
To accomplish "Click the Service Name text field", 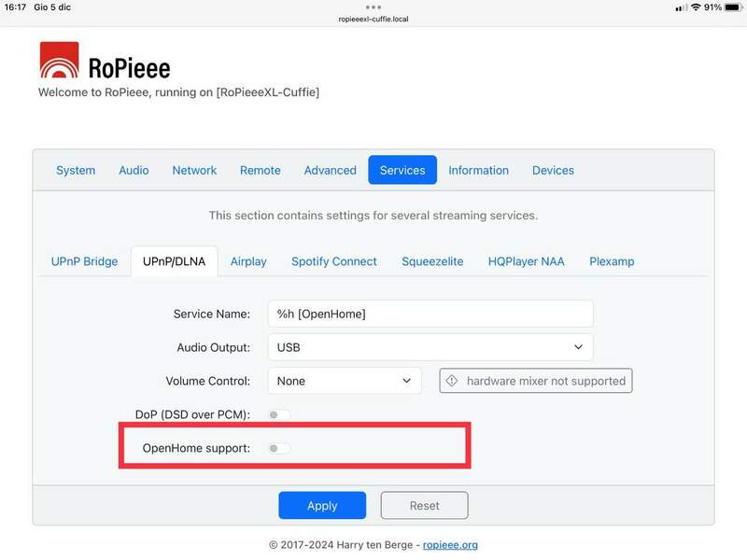I will [x=430, y=314].
